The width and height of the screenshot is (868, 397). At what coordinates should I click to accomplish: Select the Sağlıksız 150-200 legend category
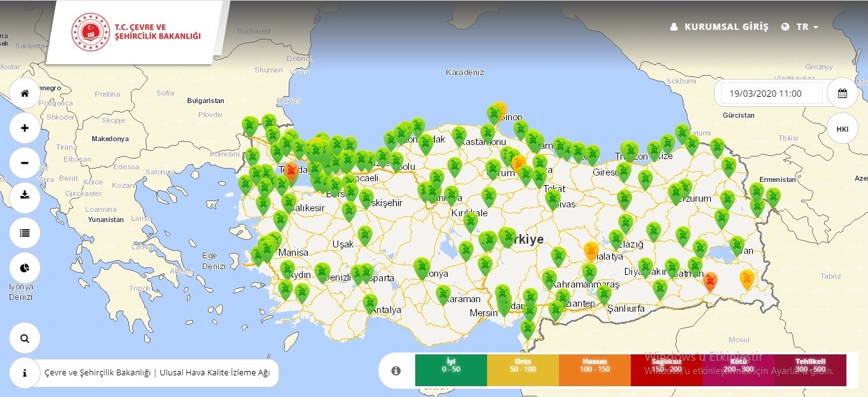click(666, 369)
